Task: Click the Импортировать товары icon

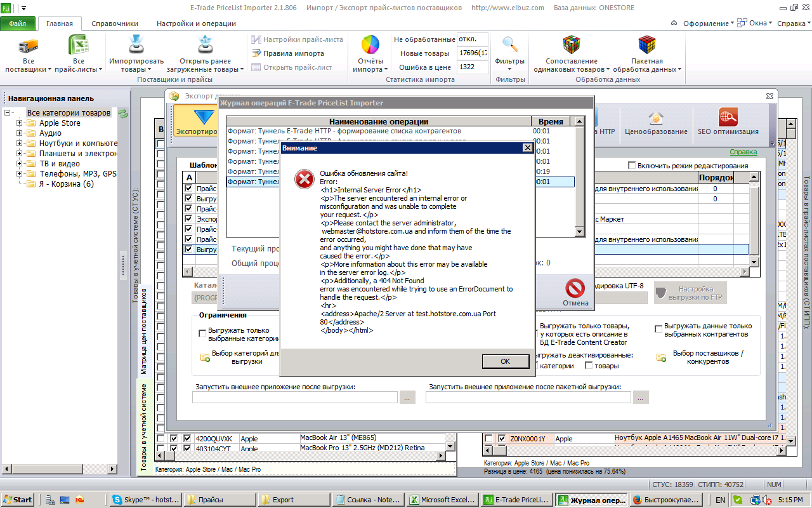Action: tap(136, 46)
